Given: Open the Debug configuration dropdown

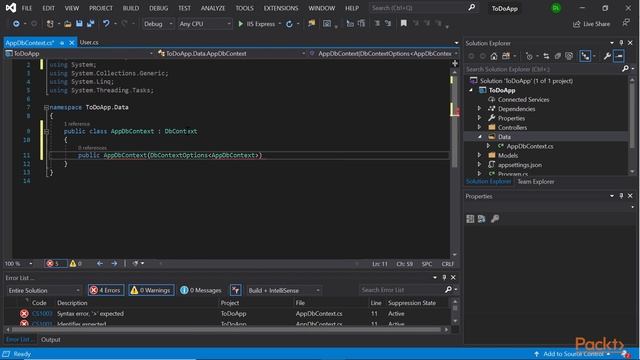Looking at the screenshot, I should pyautogui.click(x=158, y=24).
